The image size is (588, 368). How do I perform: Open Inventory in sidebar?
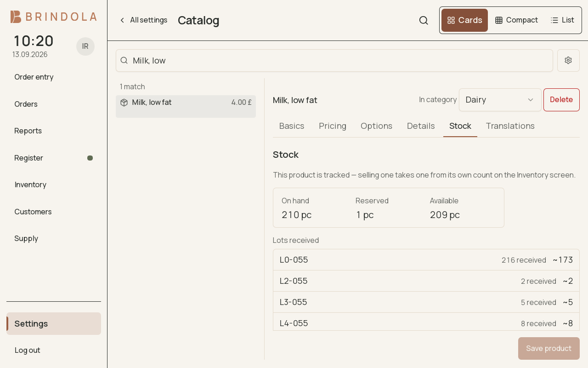pos(54,184)
